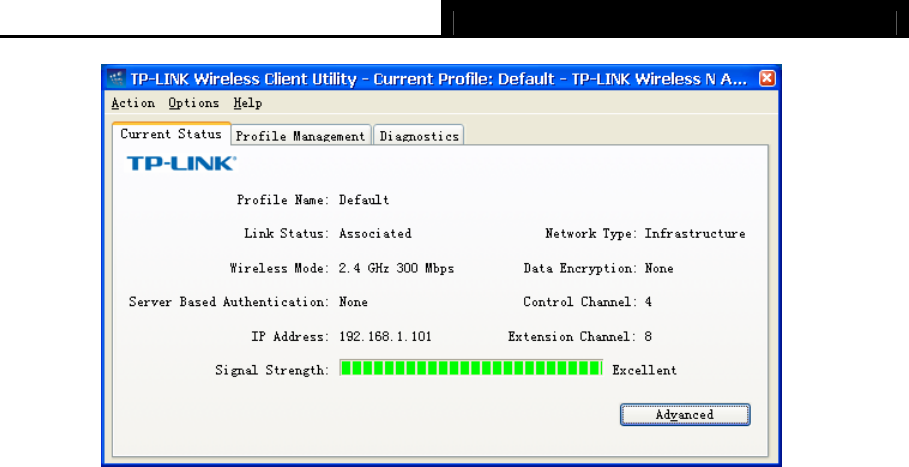Click the TP-LINK logo image
This screenshot has height=467, width=909.
(181, 163)
